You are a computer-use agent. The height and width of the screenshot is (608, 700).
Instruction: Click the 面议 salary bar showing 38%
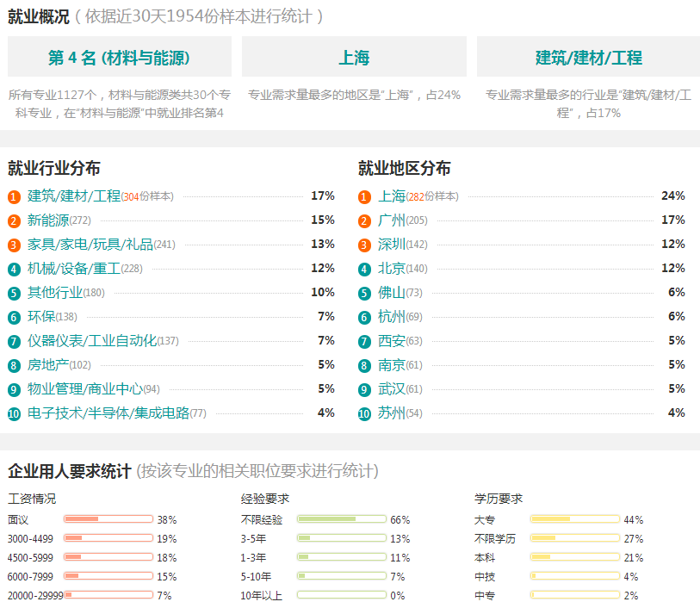click(x=108, y=518)
